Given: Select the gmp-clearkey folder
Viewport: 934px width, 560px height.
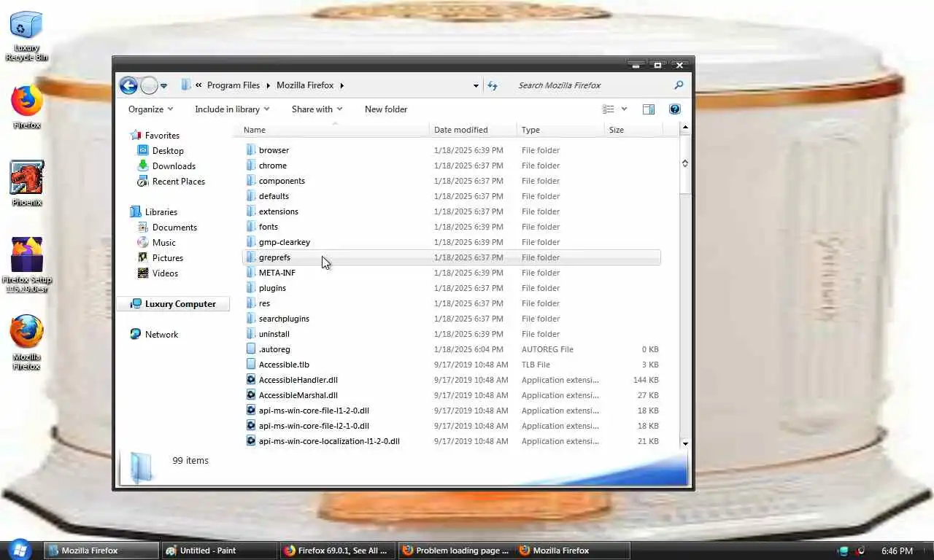Looking at the screenshot, I should (284, 242).
